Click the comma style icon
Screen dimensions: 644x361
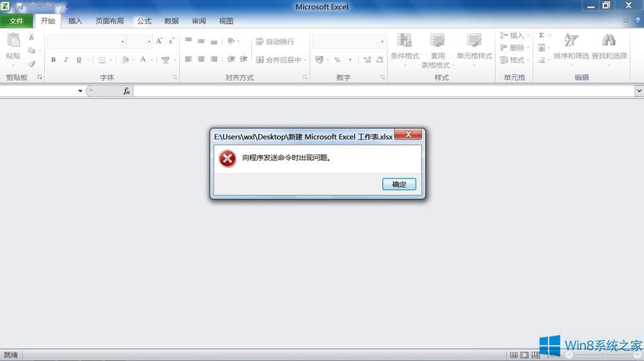(x=350, y=60)
